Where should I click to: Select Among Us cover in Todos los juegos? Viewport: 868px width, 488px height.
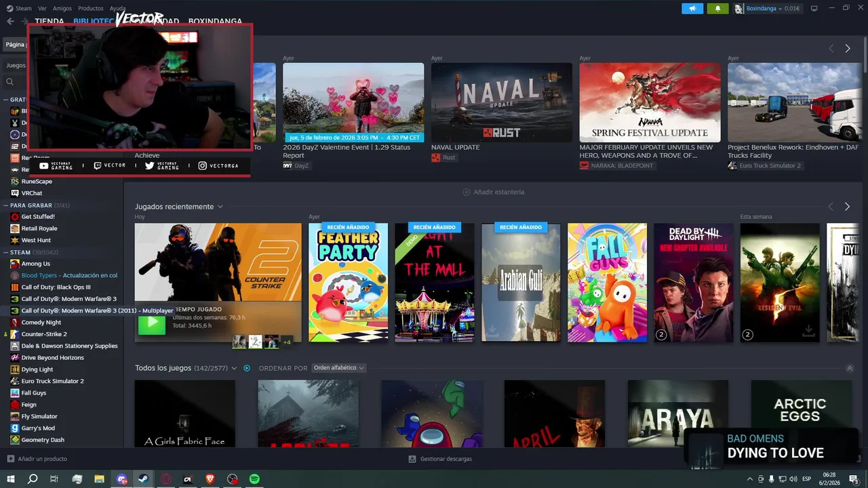click(x=432, y=413)
